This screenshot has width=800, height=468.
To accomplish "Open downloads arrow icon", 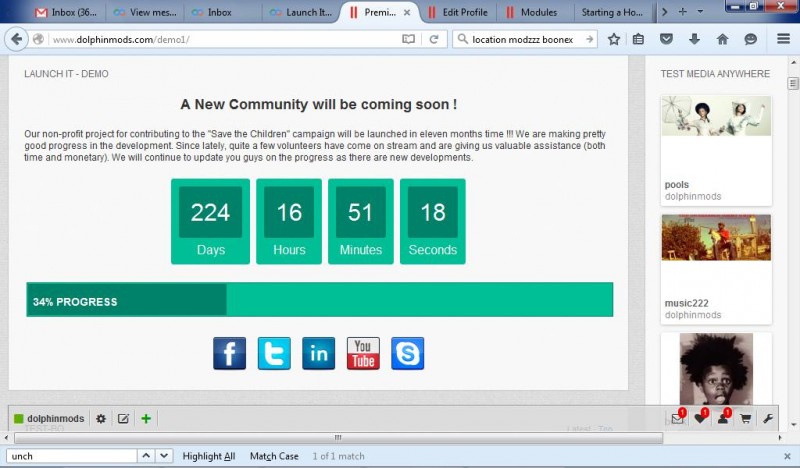I will point(694,39).
